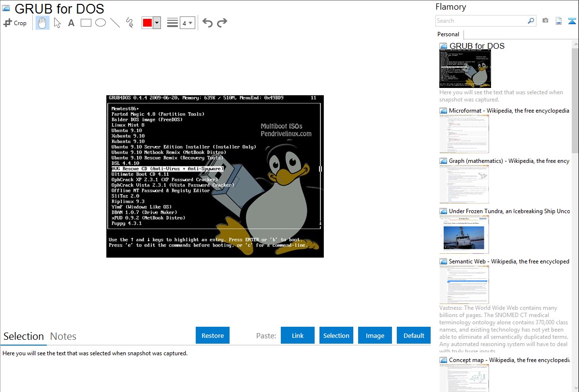579x392 pixels.
Task: Click into the Flamory search field
Action: (481, 21)
